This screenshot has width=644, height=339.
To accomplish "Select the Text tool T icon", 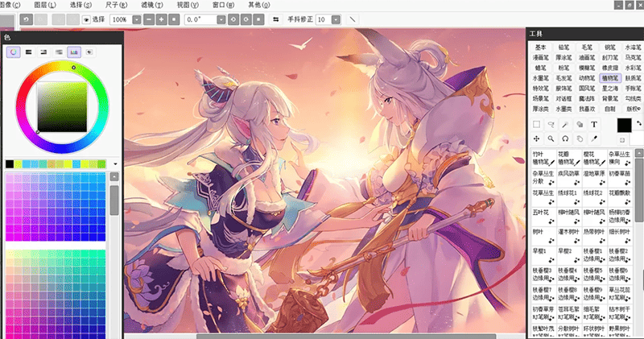I will click(594, 124).
